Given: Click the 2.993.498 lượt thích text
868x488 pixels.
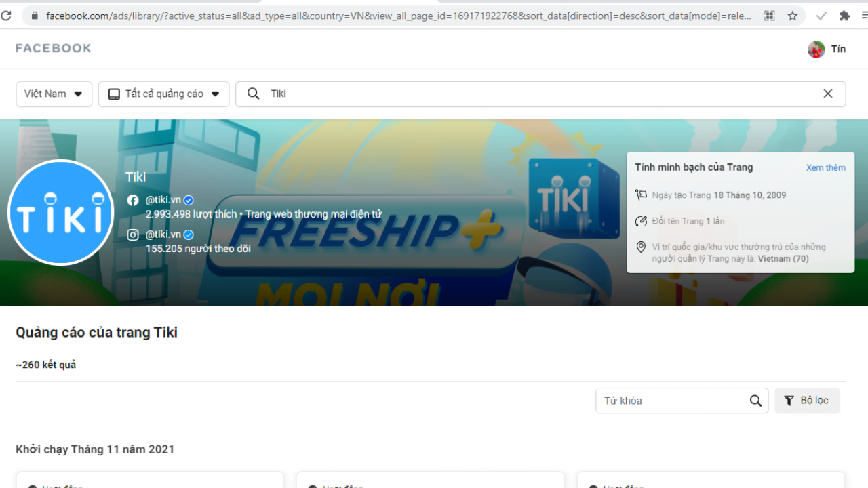Looking at the screenshot, I should point(191,214).
